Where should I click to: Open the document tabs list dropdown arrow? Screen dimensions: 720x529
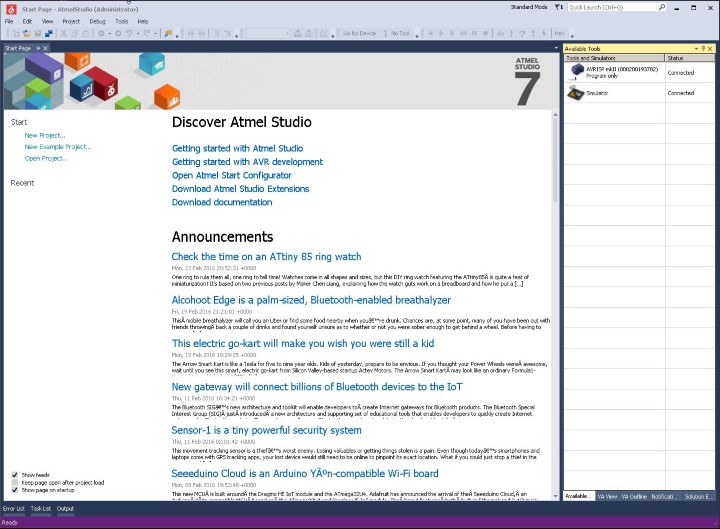pos(557,48)
